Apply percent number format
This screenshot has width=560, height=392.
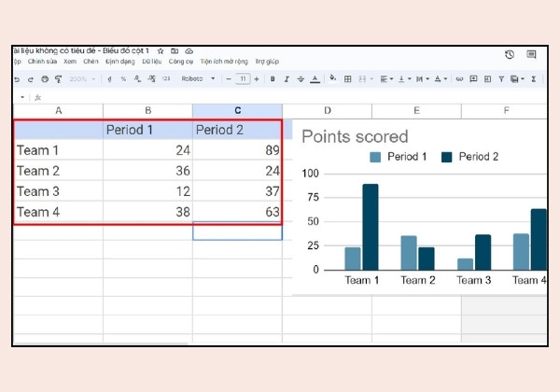[x=123, y=79]
